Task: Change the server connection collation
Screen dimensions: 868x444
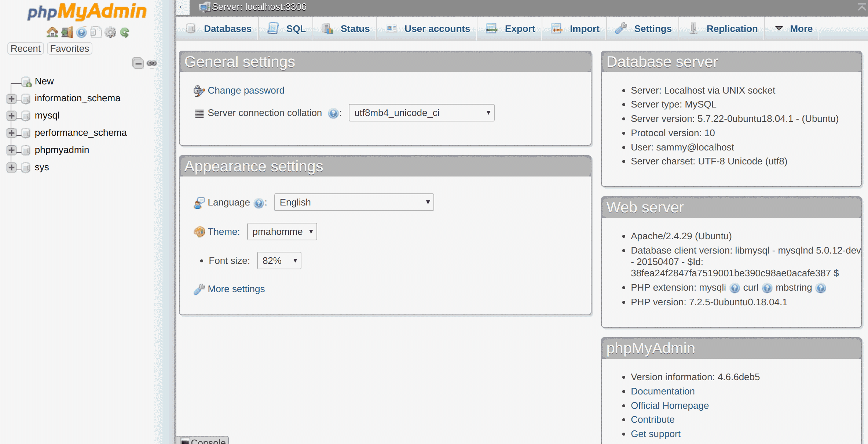Action: (421, 113)
